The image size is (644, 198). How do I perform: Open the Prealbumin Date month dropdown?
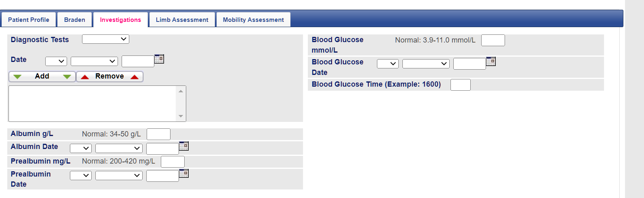tap(119, 175)
